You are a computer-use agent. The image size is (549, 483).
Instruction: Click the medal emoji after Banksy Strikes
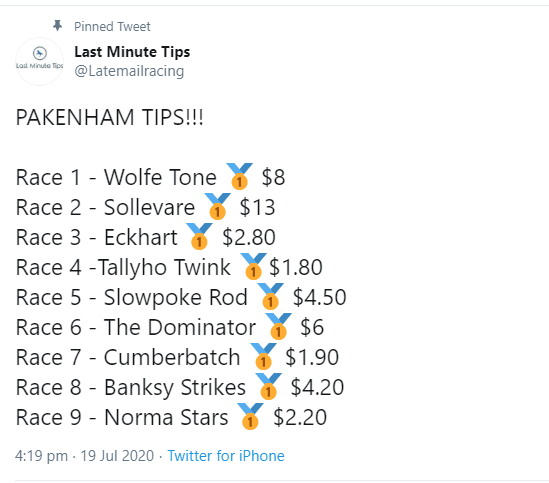pyautogui.click(x=269, y=387)
